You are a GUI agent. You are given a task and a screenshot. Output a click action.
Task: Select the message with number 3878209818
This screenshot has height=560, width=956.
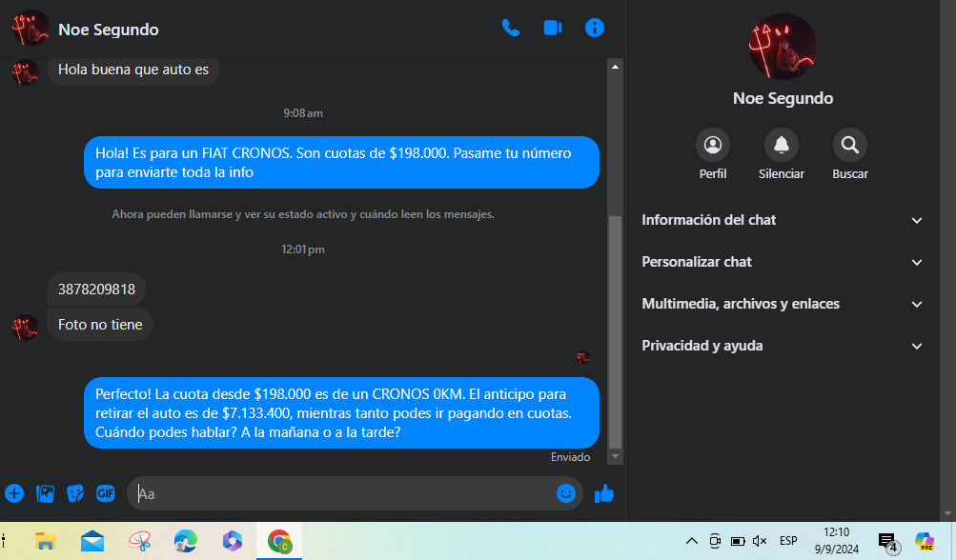(x=96, y=290)
